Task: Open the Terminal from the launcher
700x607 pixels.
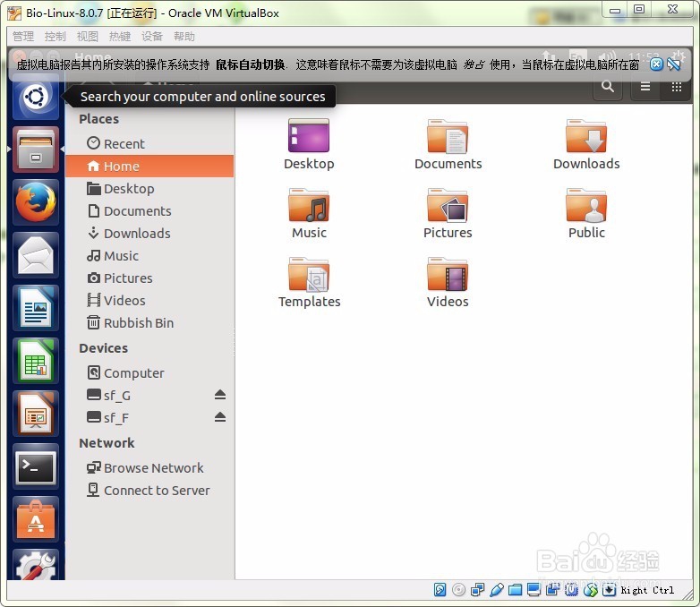Action: click(x=36, y=466)
